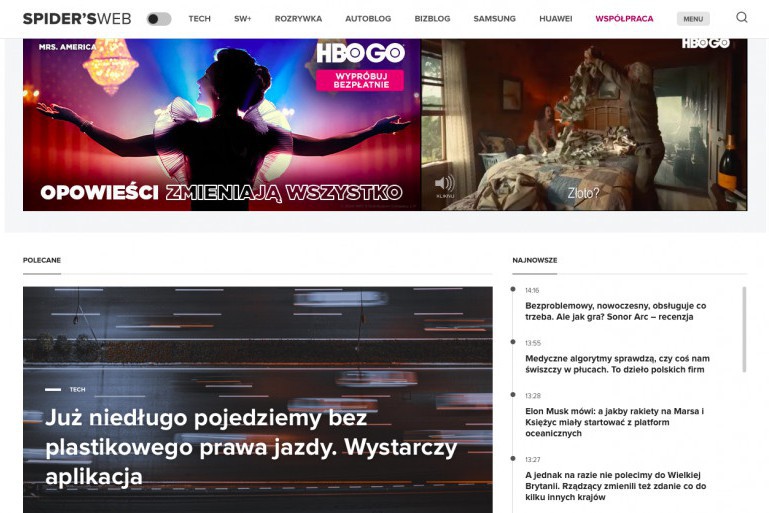
Task: Click the Spider's Web logo
Action: tap(77, 18)
